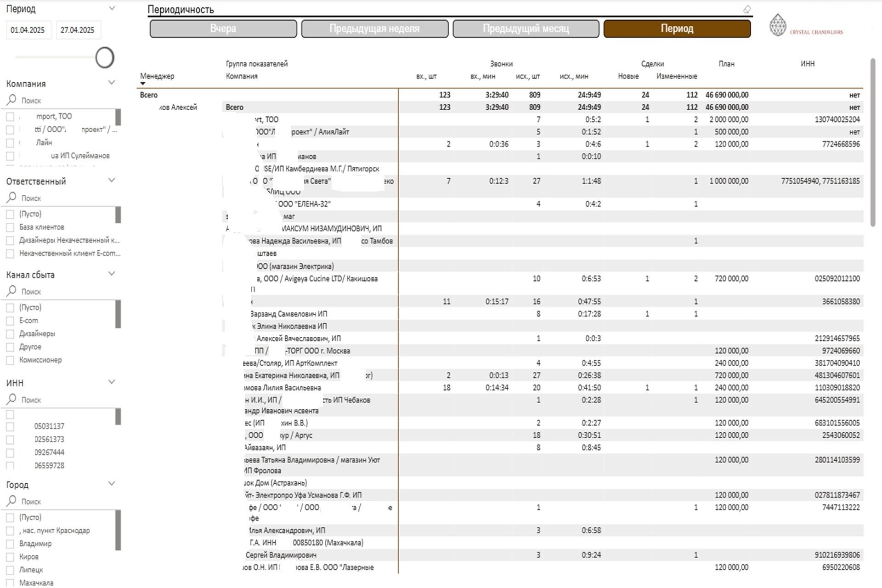
Task: Tick the База клиентов checkbox
Action: click(x=10, y=227)
